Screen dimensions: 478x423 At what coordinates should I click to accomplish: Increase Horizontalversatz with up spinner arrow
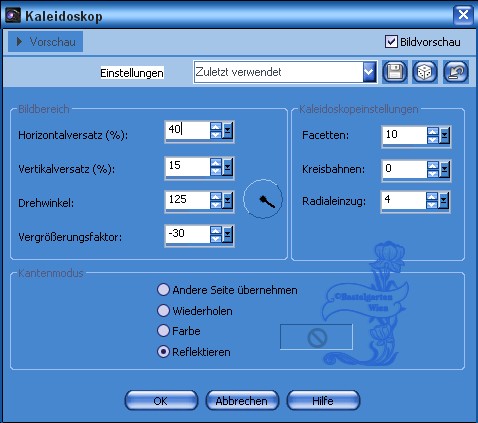tap(216, 127)
